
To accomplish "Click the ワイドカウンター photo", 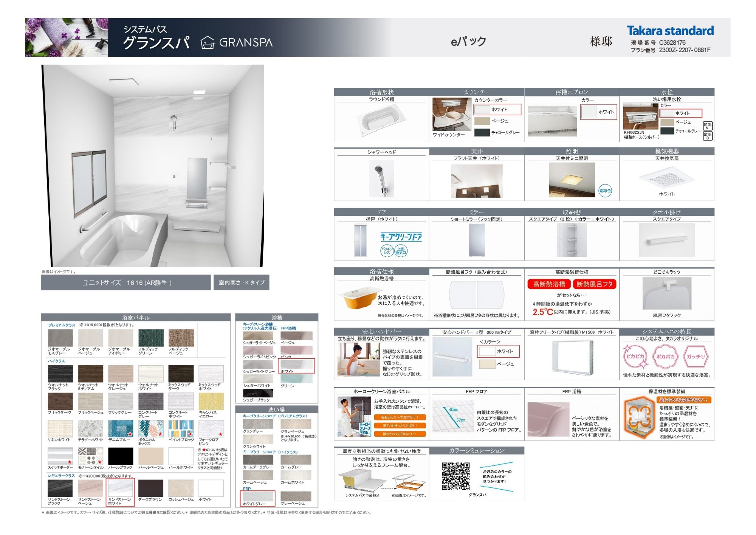I will tap(452, 115).
